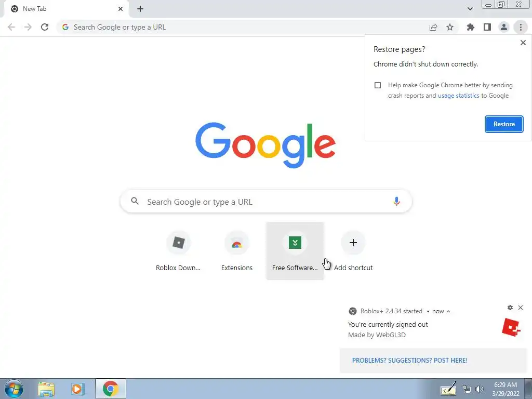532x399 pixels.
Task: Collapse the Roblox+ notification chevron
Action: [448, 312]
